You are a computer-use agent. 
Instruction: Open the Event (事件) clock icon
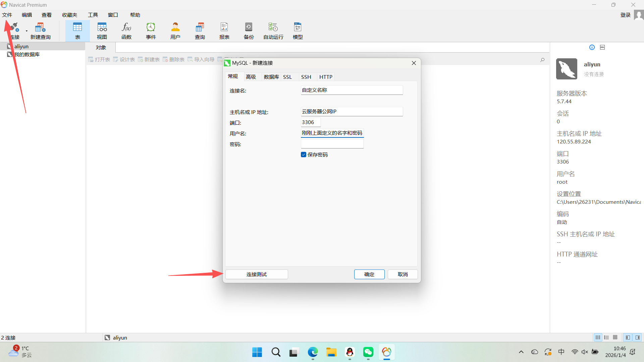151,30
